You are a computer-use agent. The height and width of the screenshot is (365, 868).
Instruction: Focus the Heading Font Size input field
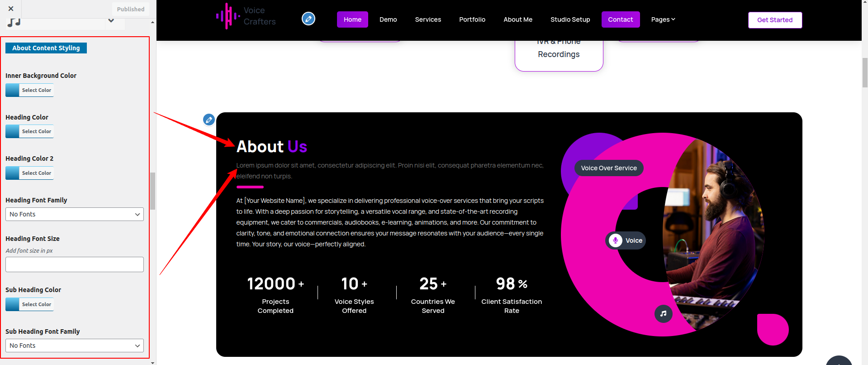(75, 264)
